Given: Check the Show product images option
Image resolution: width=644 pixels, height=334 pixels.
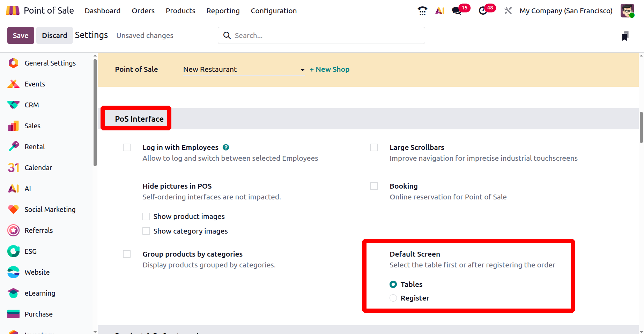Looking at the screenshot, I should click(x=146, y=217).
